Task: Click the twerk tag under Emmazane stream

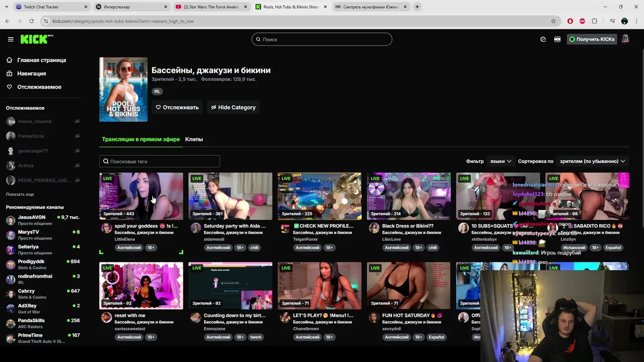Action: click(x=256, y=337)
